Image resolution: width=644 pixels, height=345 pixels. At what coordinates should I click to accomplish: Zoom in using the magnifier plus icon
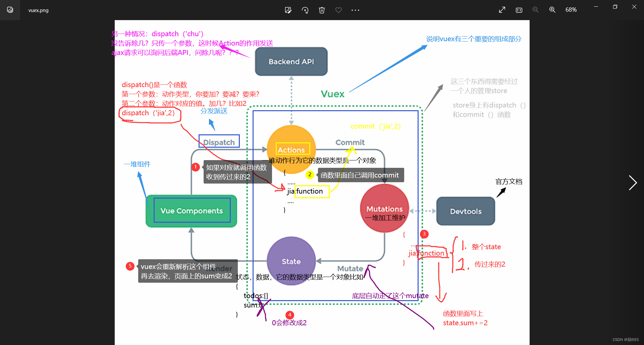pyautogui.click(x=552, y=10)
